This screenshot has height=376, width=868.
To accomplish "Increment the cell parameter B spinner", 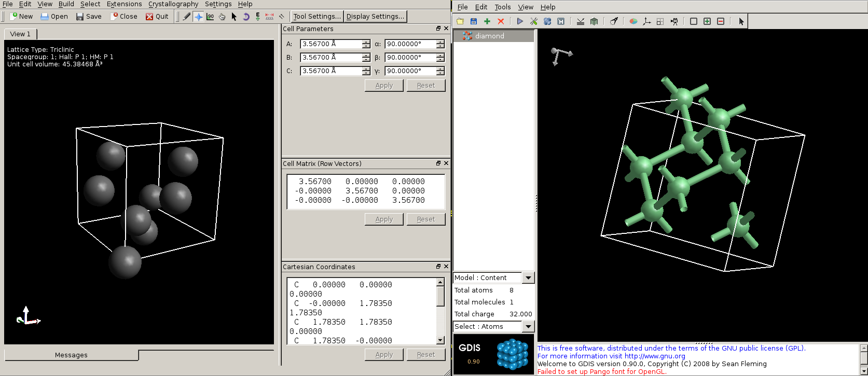I will [366, 55].
